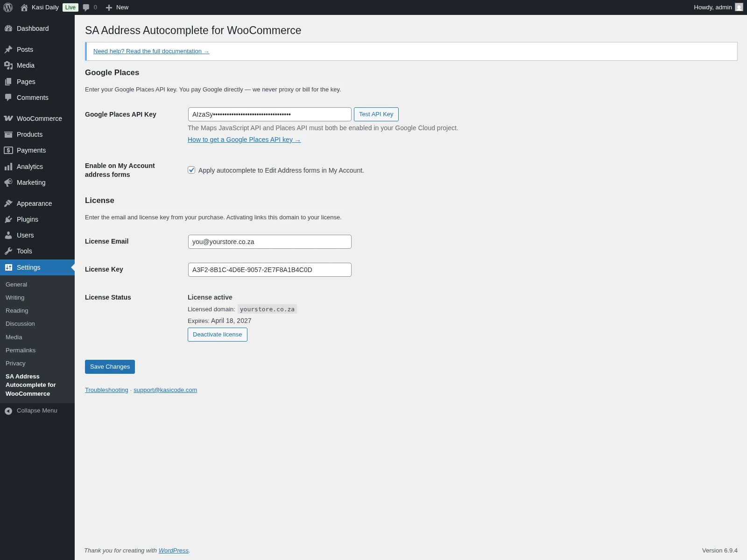The height and width of the screenshot is (560, 747).
Task: Click the plus icon beside New
Action: pyautogui.click(x=109, y=7)
